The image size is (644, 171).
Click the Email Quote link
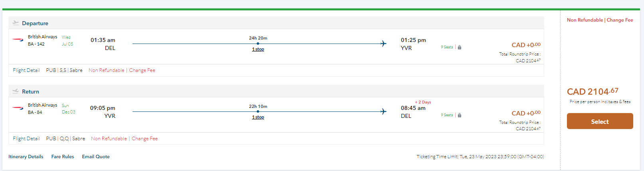point(96,157)
